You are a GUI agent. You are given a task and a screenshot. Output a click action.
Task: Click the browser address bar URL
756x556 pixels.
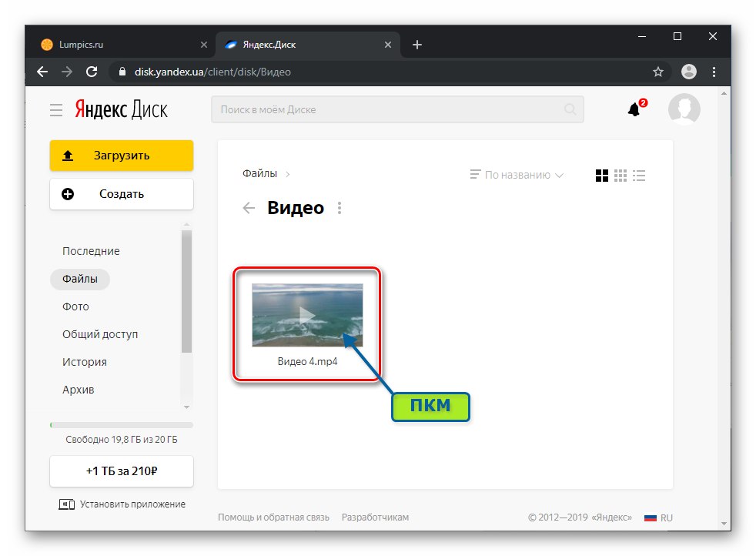click(212, 72)
